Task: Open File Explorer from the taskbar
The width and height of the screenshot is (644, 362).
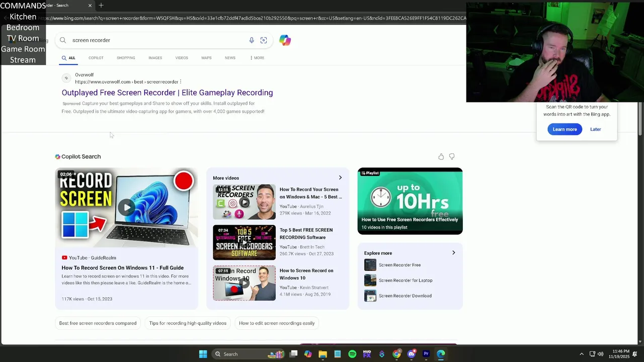Action: [323, 354]
